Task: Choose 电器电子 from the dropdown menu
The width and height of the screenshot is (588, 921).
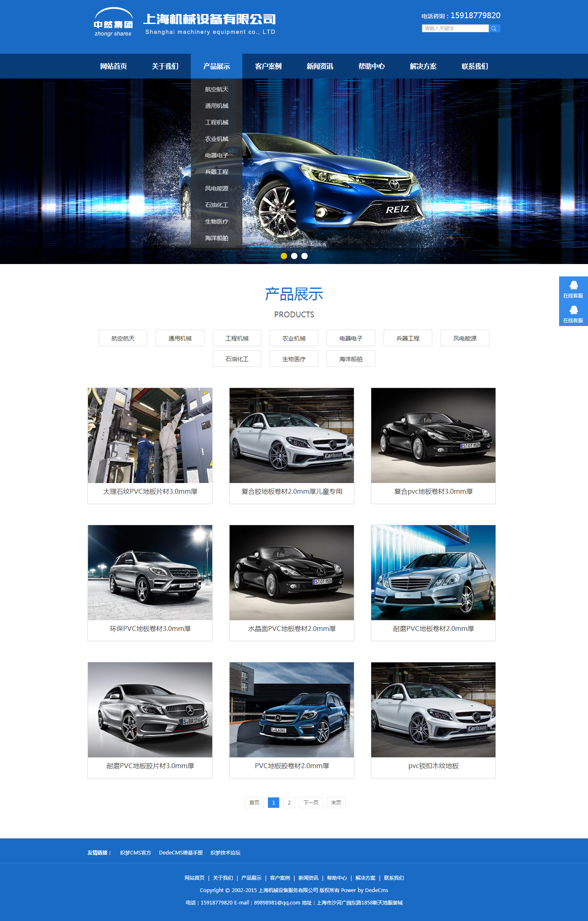Action: pyautogui.click(x=216, y=155)
